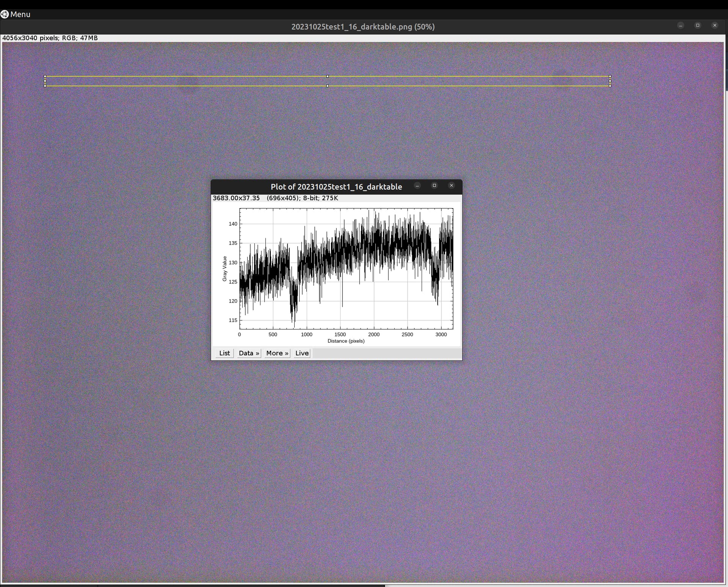This screenshot has width=728, height=587.
Task: Click inside the gray value profile plot
Action: [x=346, y=268]
